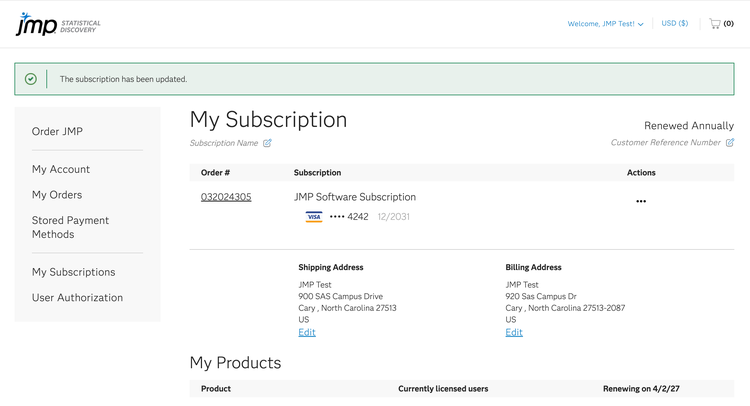The image size is (750, 406).
Task: Click the Actions column header
Action: click(x=641, y=173)
